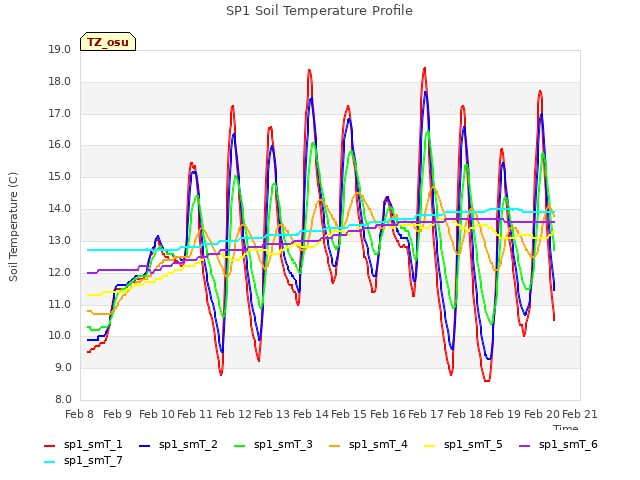Click the Feb 21 x-axis label

pos(580,414)
